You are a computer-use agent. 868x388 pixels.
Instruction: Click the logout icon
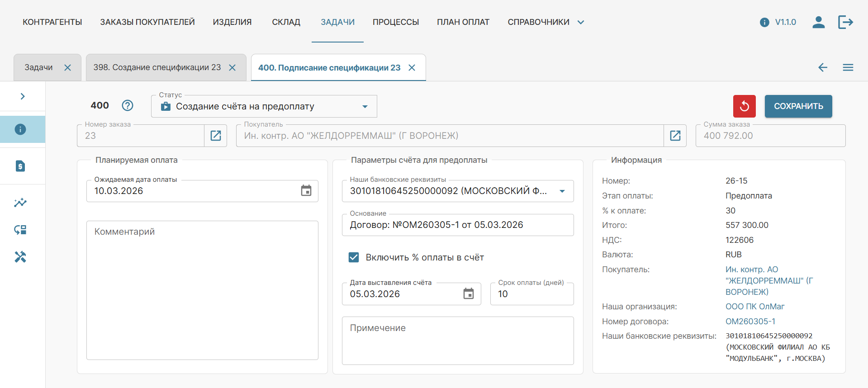pos(845,22)
